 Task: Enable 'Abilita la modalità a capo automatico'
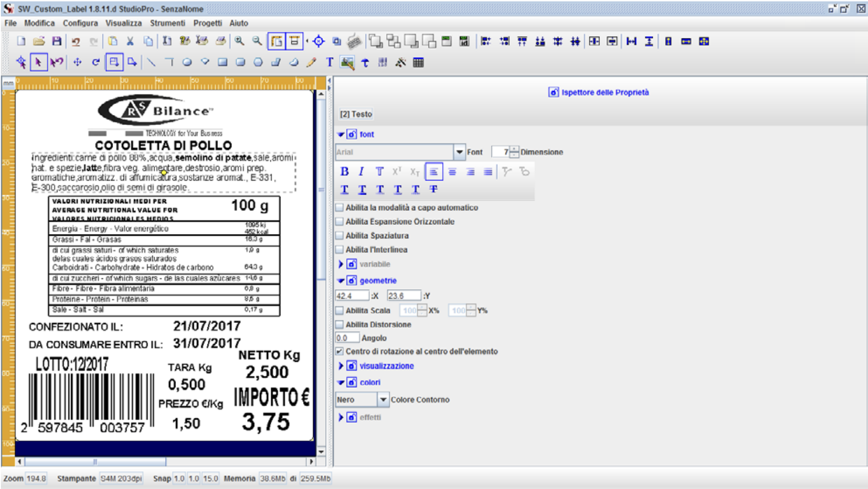[340, 208]
